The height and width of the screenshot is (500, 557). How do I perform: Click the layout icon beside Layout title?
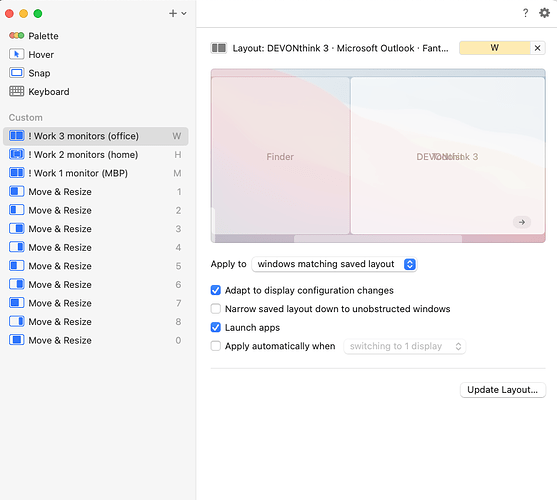point(218,48)
